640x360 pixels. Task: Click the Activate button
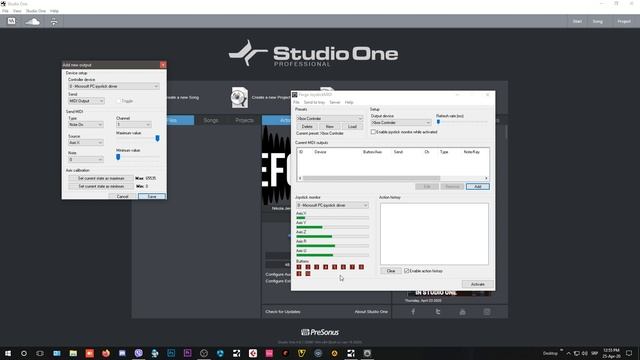(x=478, y=284)
